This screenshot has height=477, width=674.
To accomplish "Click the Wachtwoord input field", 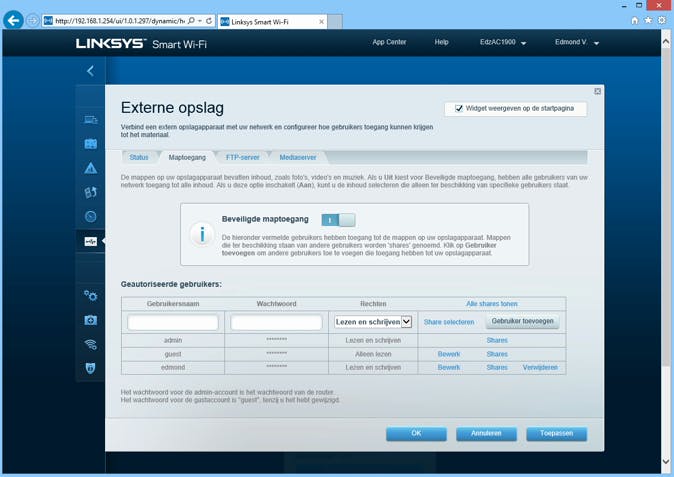I will pos(276,322).
